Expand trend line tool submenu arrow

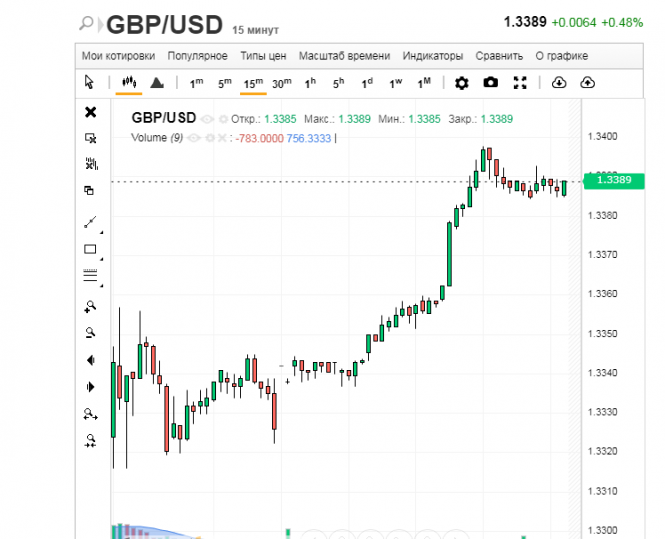coord(101,232)
